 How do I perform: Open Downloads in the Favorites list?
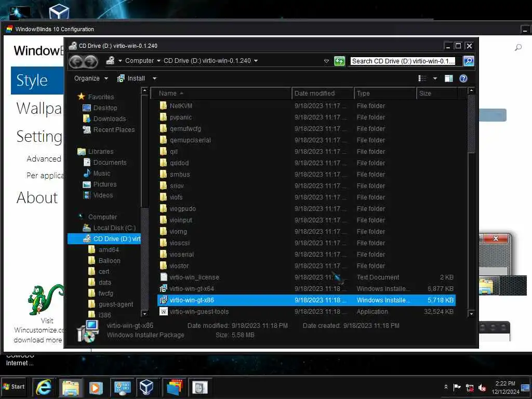point(110,119)
